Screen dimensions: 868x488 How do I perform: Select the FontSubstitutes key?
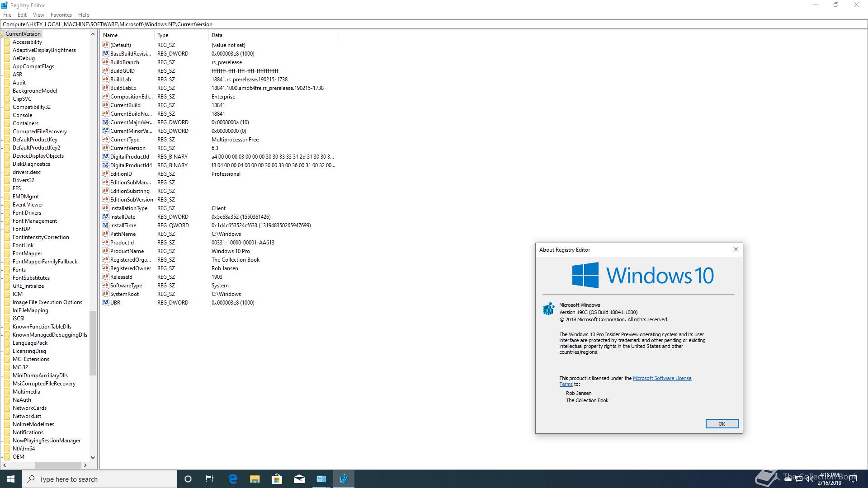pos(31,278)
